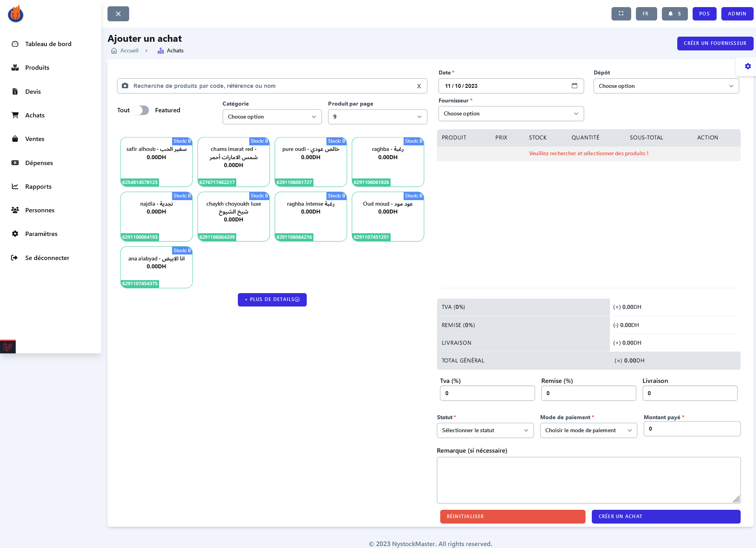756x548 pixels.
Task: Click the flame logo in sidebar
Action: pos(16,14)
